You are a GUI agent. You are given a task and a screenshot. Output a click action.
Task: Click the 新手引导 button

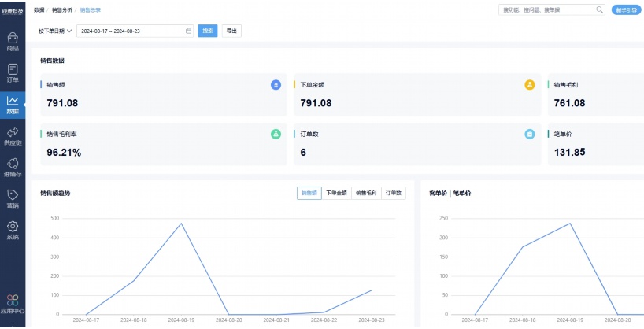tap(627, 10)
